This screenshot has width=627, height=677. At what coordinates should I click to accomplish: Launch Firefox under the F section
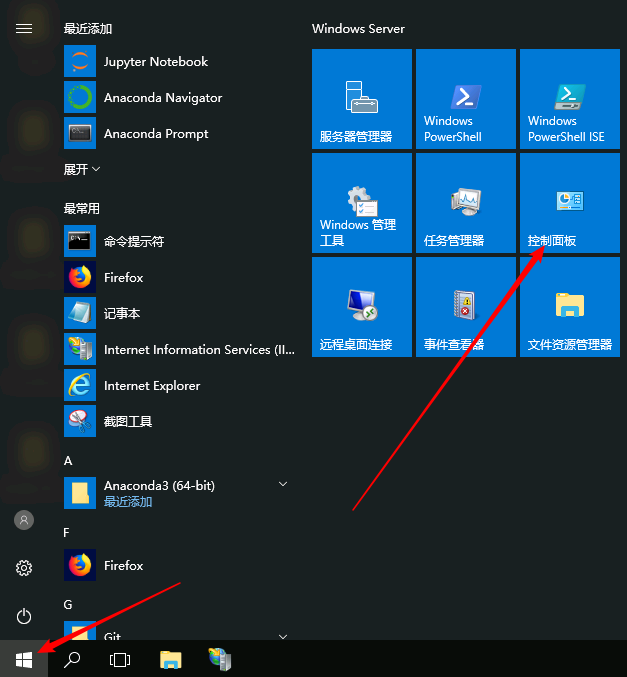(x=179, y=565)
